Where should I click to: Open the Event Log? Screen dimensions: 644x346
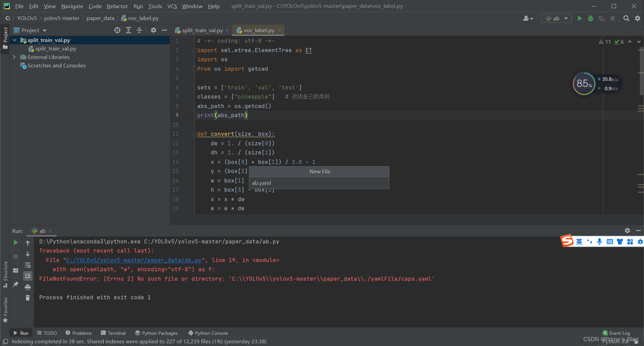click(616, 333)
